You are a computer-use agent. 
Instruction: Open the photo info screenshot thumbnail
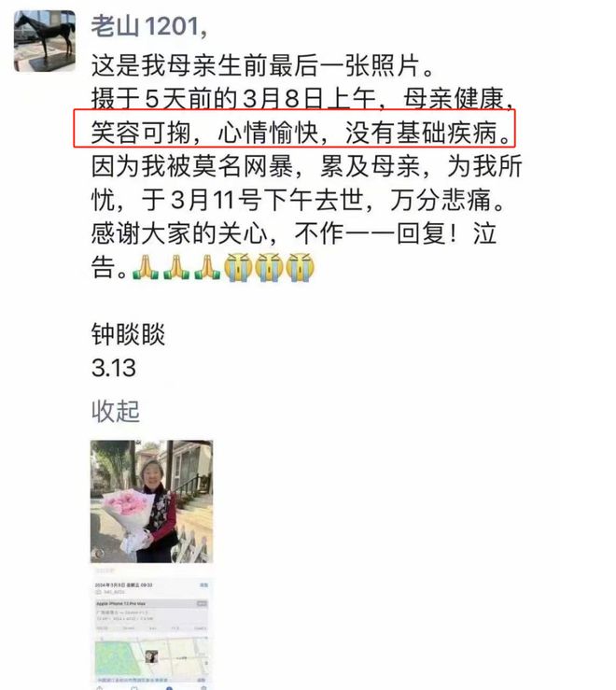tap(152, 628)
